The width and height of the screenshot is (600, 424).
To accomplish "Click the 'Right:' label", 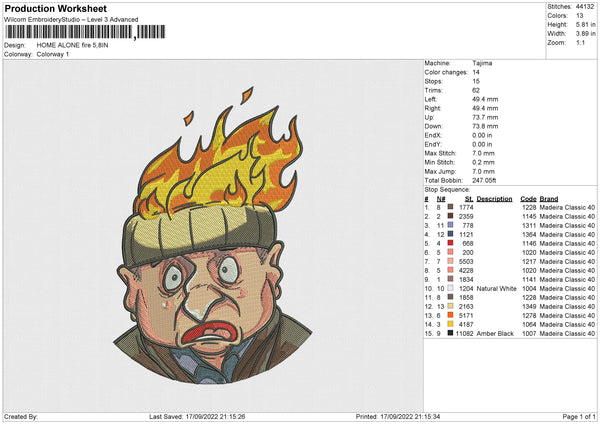I will 432,108.
